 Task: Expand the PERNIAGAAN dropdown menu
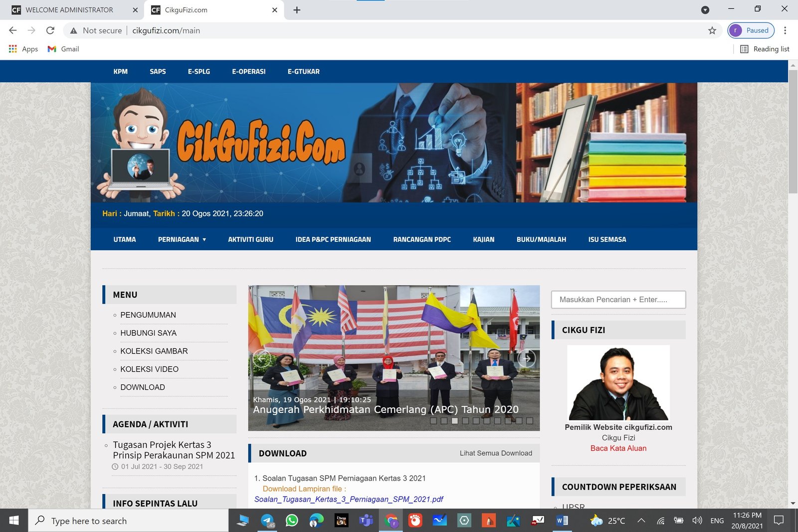pos(182,239)
